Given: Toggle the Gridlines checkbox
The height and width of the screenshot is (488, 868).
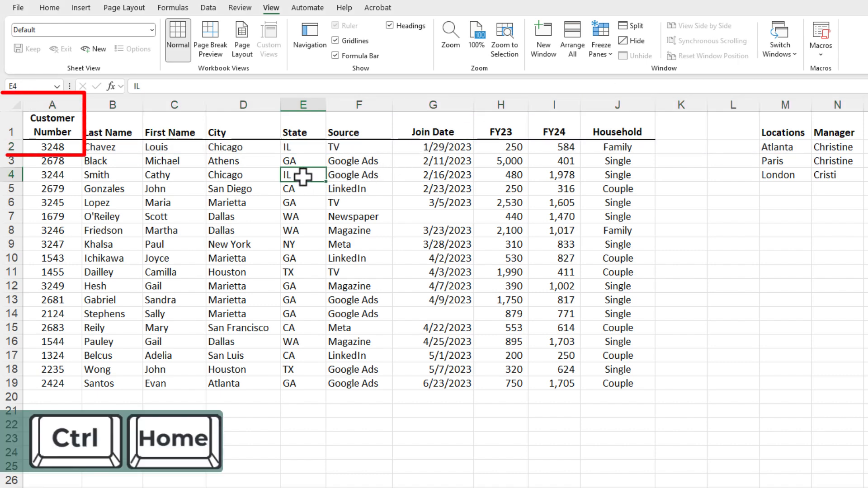Looking at the screenshot, I should click(335, 40).
